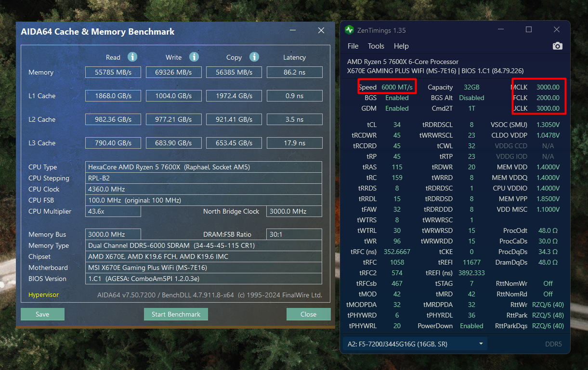Click L1 Cache copy value 1972.4 GB/s
Screen dimensions: 588x370
(x=234, y=96)
